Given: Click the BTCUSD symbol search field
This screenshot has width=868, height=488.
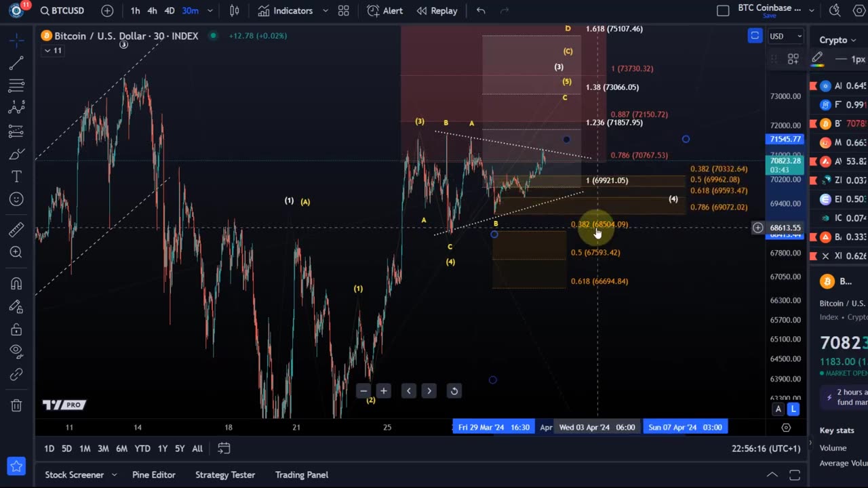Looking at the screenshot, I should click(63, 11).
